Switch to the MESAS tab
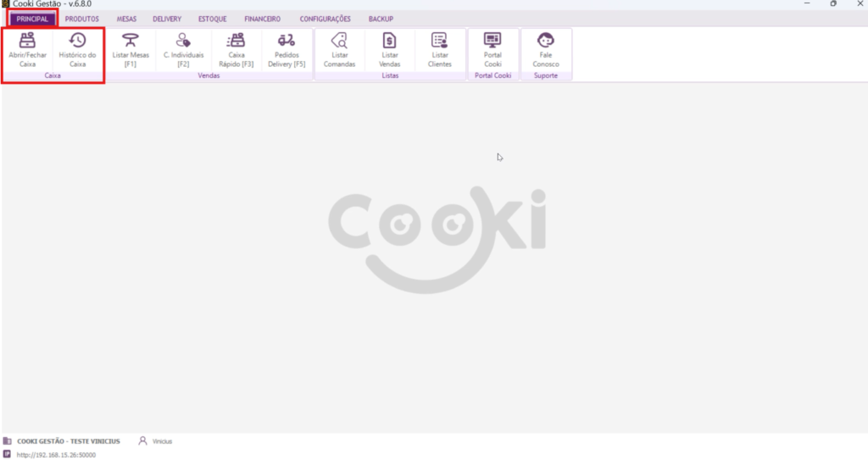This screenshot has height=460, width=868. coord(126,19)
